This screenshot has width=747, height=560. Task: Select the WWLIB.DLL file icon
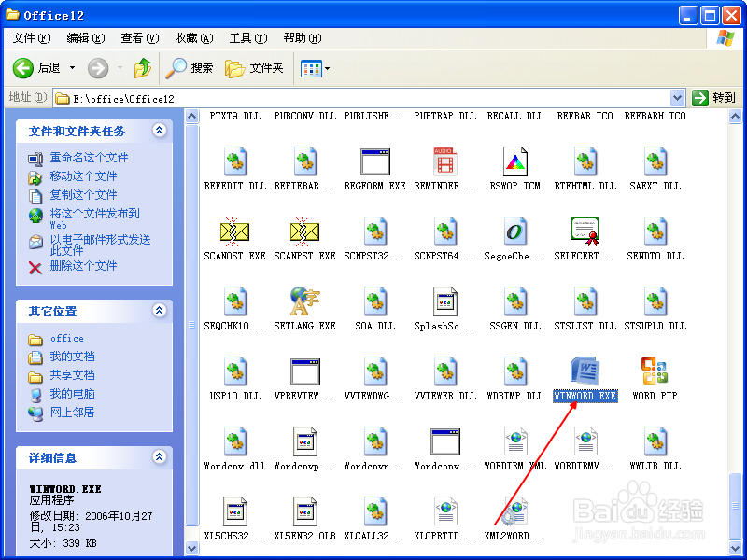tap(655, 441)
